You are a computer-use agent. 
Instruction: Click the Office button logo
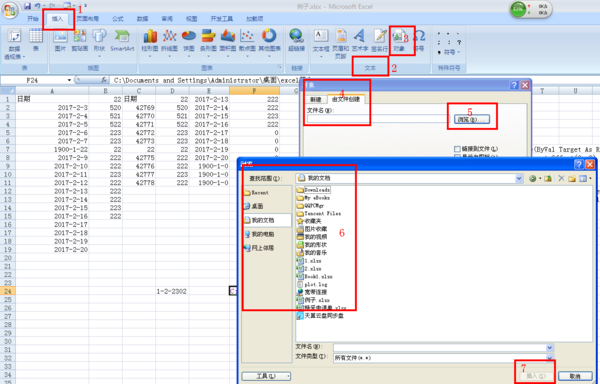10,10
